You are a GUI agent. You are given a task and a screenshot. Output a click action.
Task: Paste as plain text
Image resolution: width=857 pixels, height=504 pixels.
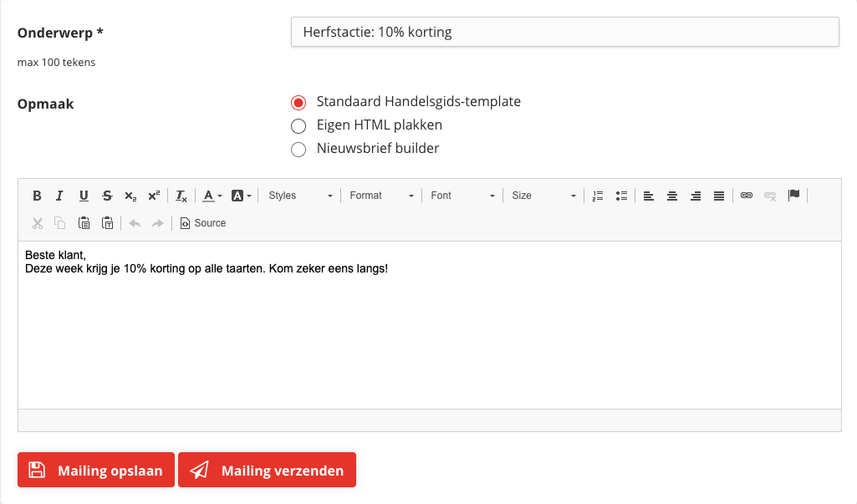[107, 223]
